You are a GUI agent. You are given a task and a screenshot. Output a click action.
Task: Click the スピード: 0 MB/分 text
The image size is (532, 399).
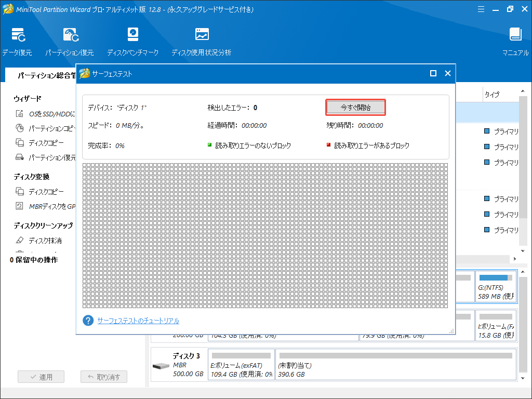click(x=116, y=126)
